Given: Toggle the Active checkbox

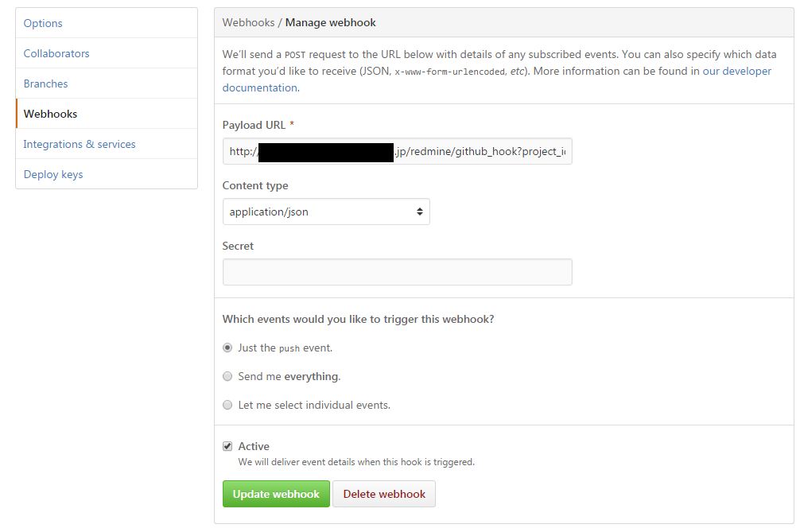Looking at the screenshot, I should [x=227, y=446].
